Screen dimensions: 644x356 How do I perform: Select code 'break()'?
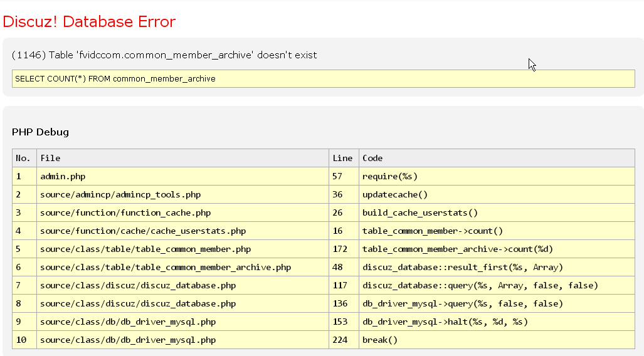pyautogui.click(x=380, y=340)
